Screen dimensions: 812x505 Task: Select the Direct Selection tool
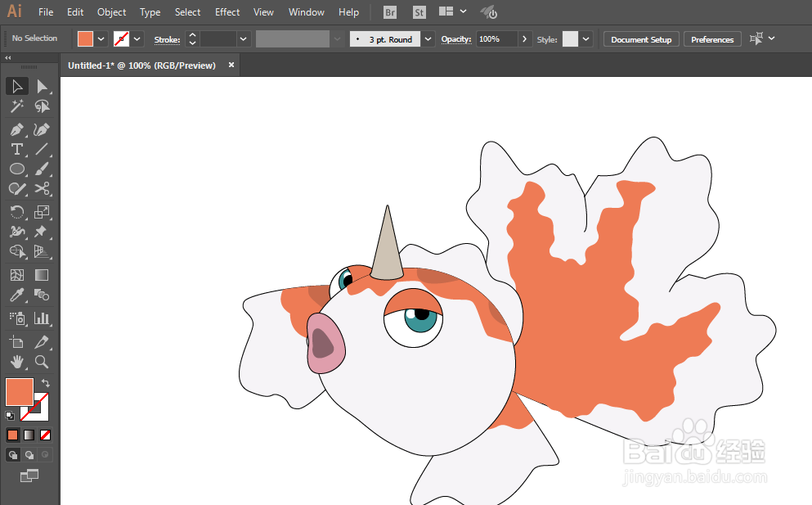point(42,86)
